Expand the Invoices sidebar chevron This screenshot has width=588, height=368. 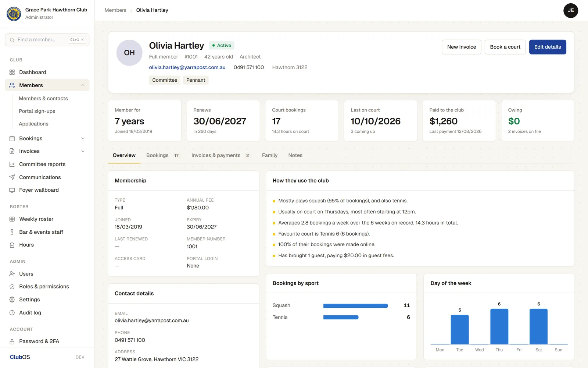coord(83,151)
